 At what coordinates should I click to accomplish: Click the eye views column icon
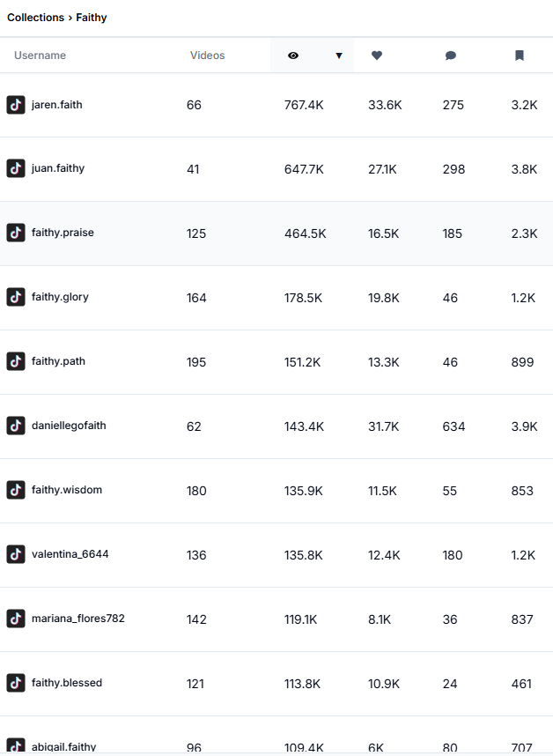(293, 56)
